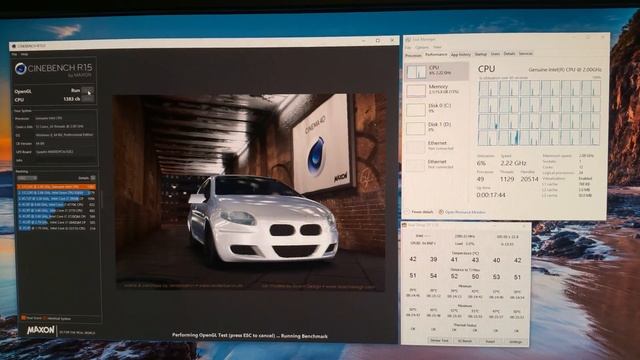This screenshot has width=640, height=360.
Task: Click Reset button in Real Temp
Action: click(490, 341)
